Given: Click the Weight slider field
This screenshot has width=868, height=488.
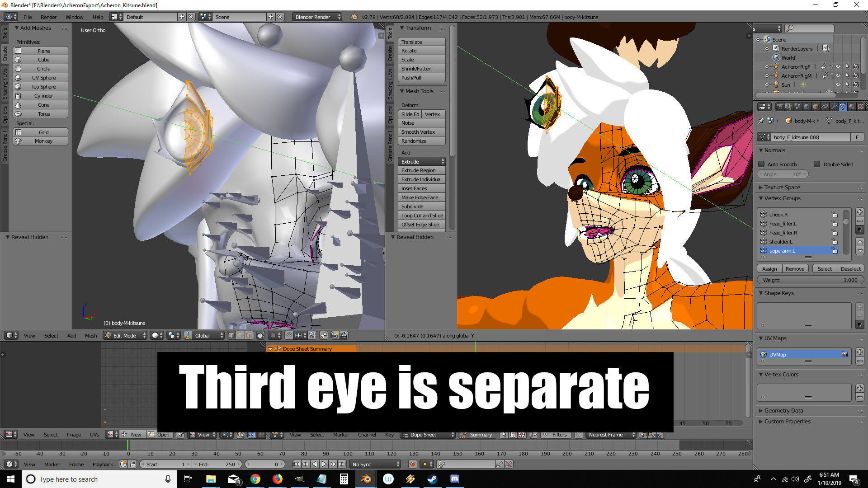Looking at the screenshot, I should (x=810, y=280).
